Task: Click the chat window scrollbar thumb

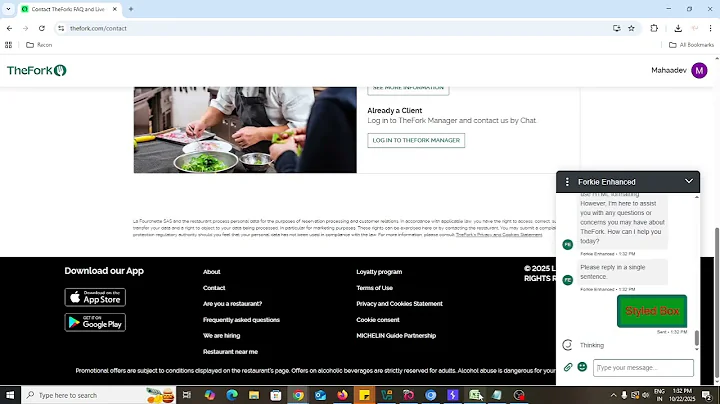Action: click(697, 338)
